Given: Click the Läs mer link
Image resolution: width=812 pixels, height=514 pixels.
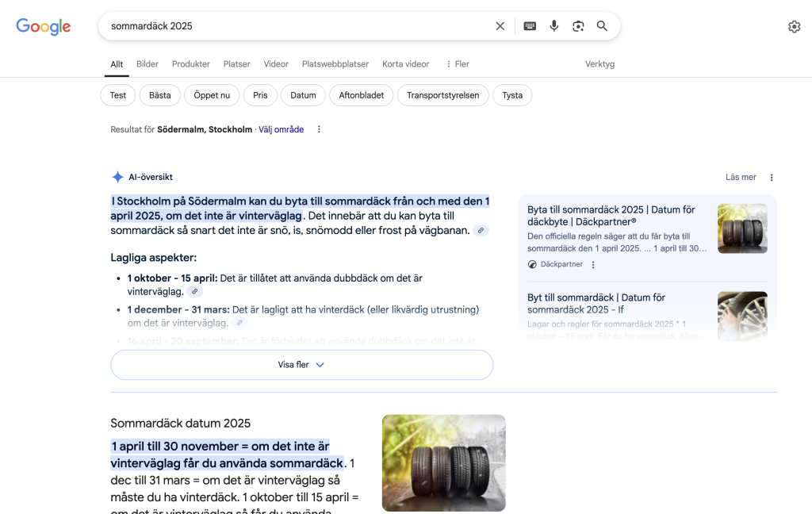Looking at the screenshot, I should click(741, 177).
